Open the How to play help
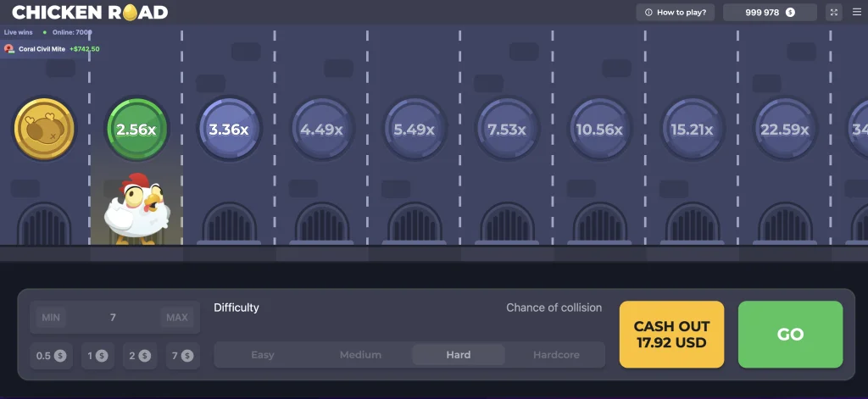Screen dimensions: 868x399 point(676,12)
